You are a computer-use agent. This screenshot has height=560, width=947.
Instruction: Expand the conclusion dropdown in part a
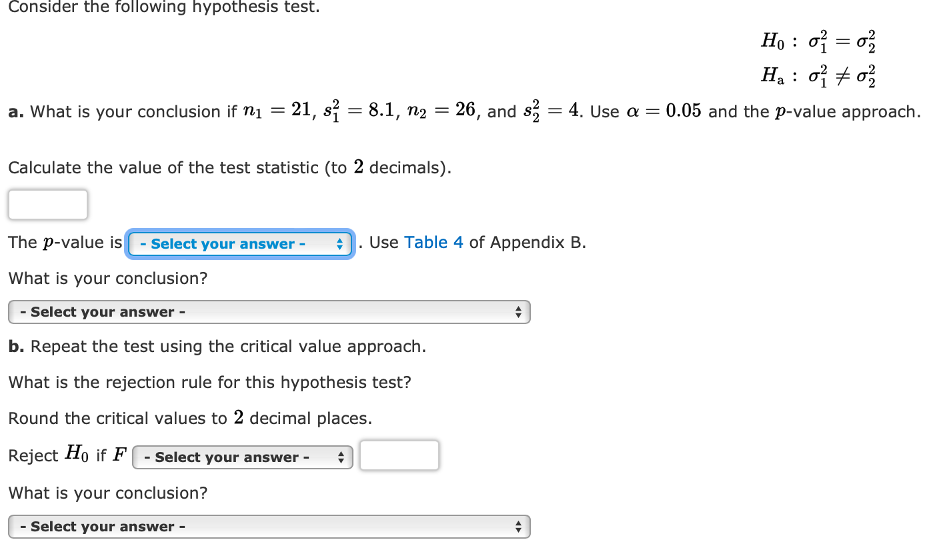pos(269,311)
